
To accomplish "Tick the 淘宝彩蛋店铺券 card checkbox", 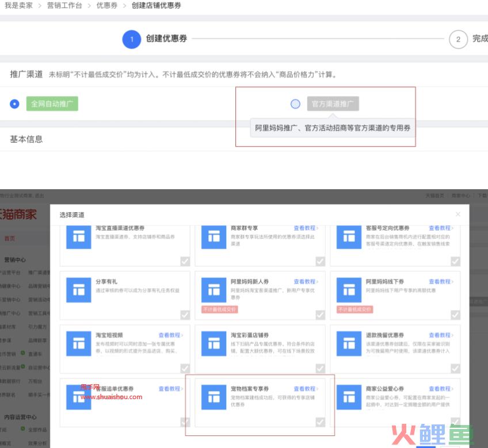I will tap(320, 369).
